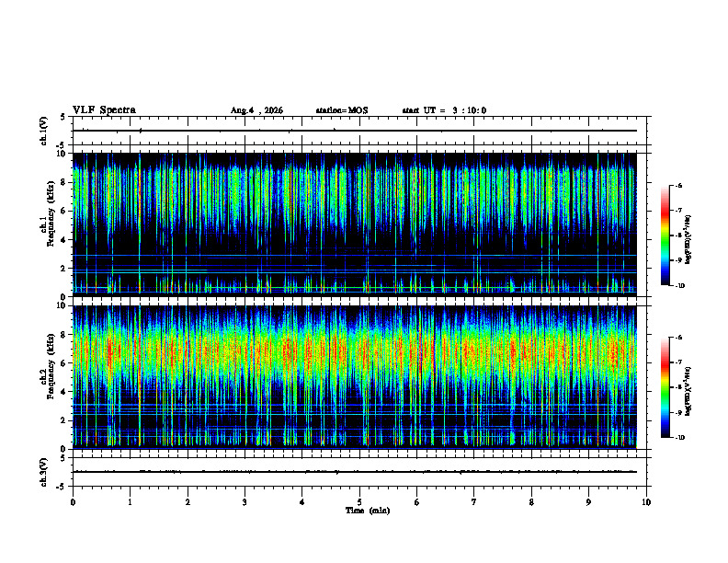Click the ch.2 spectrogram color scale bar
This screenshot has width=728, height=563.
click(x=665, y=387)
